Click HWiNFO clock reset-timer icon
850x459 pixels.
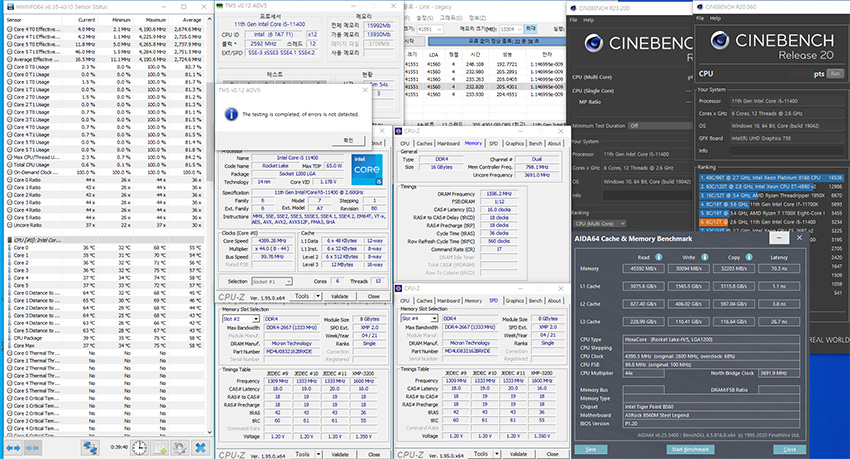[x=139, y=448]
